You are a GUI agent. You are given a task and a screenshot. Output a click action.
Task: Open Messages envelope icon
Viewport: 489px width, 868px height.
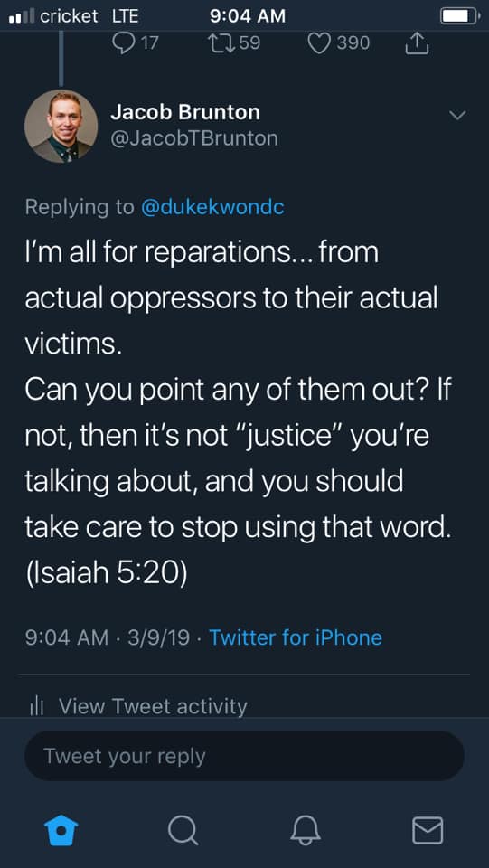(x=428, y=830)
